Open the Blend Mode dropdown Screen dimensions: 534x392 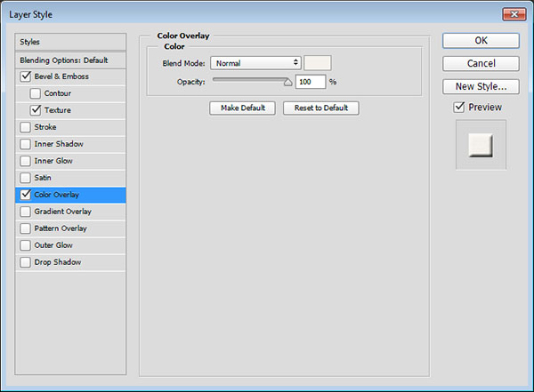coord(256,63)
